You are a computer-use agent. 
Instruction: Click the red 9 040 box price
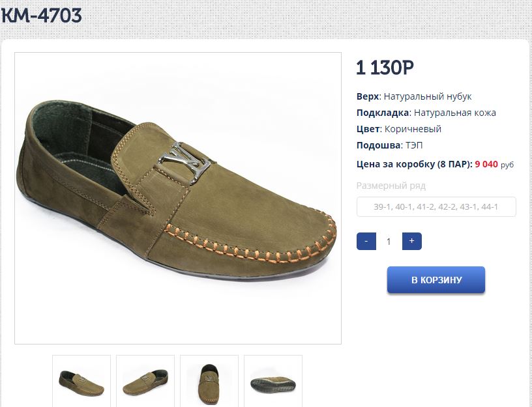486,165
